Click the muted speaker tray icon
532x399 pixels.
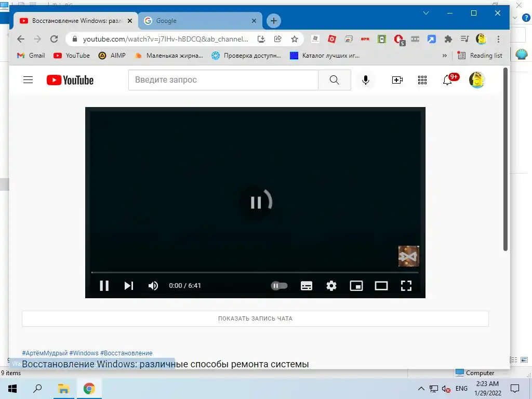(446, 389)
